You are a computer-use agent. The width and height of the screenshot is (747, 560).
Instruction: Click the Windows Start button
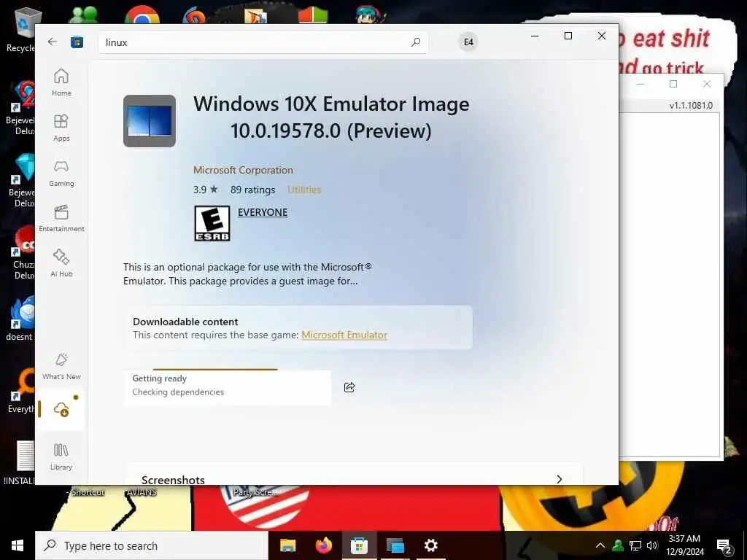[18, 545]
